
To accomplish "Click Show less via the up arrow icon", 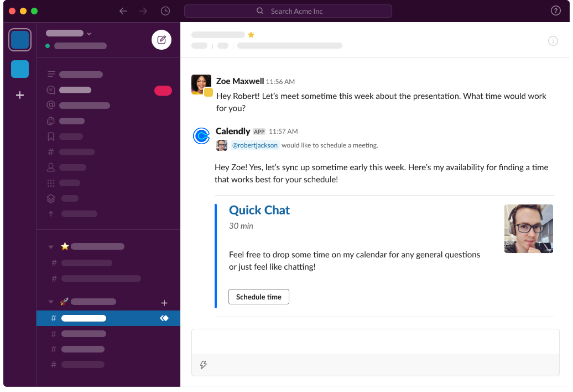I will 51,214.
